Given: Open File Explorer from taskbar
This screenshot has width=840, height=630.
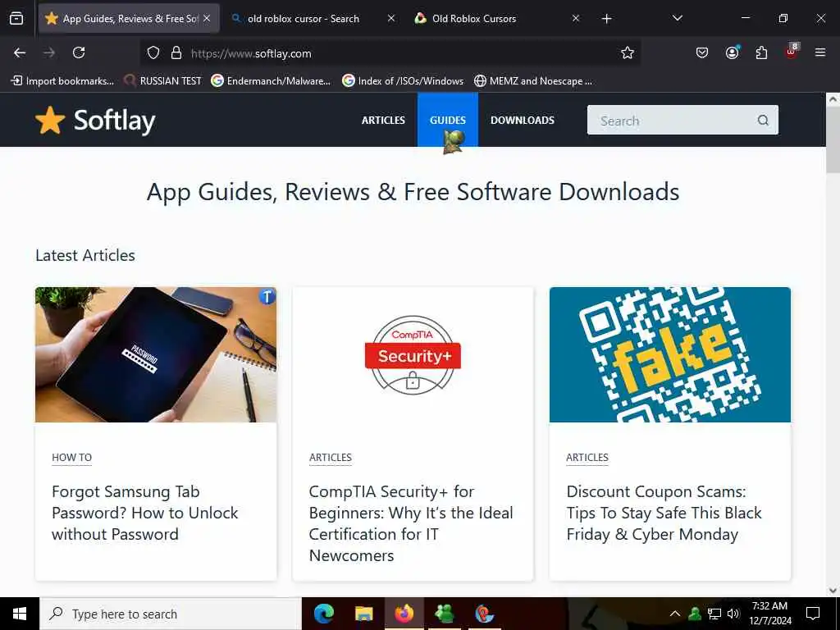Looking at the screenshot, I should 363,614.
